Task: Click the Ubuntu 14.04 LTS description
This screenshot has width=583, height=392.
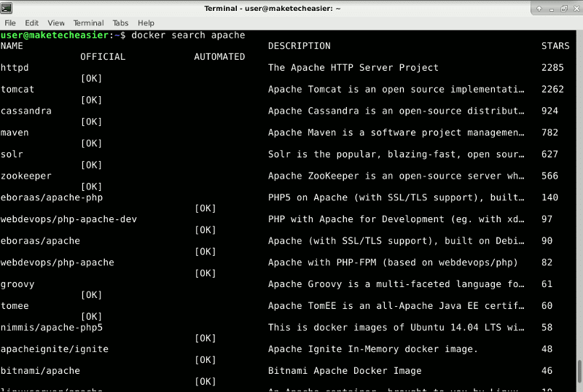Action: click(396, 327)
